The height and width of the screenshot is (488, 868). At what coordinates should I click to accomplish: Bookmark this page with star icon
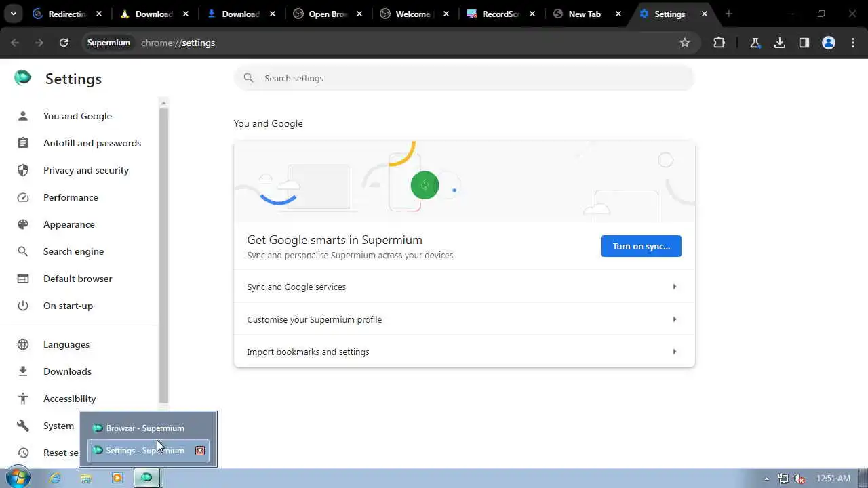point(685,43)
